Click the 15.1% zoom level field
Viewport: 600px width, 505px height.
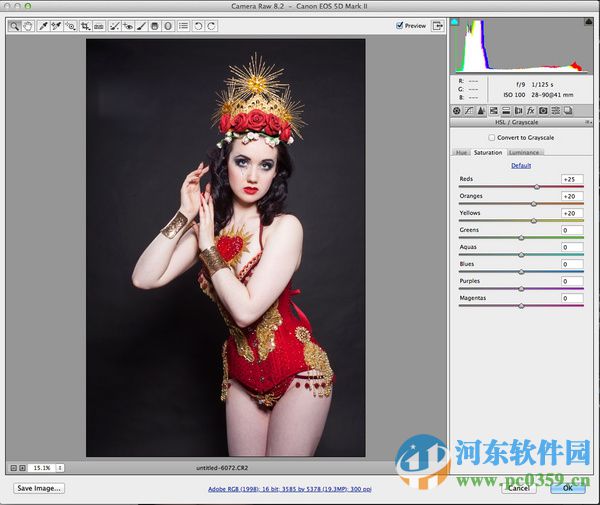(x=41, y=468)
